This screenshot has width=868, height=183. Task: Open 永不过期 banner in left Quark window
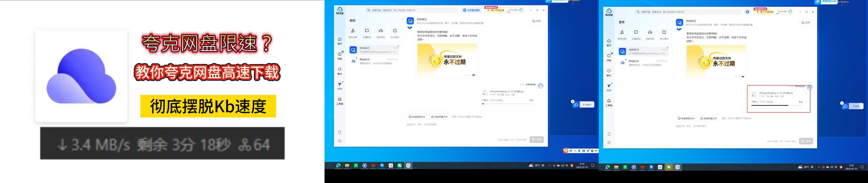[x=447, y=60]
